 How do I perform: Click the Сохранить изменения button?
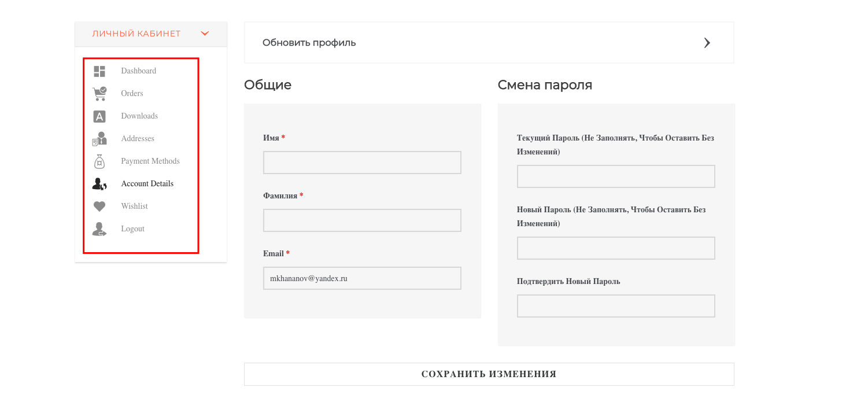coord(489,374)
